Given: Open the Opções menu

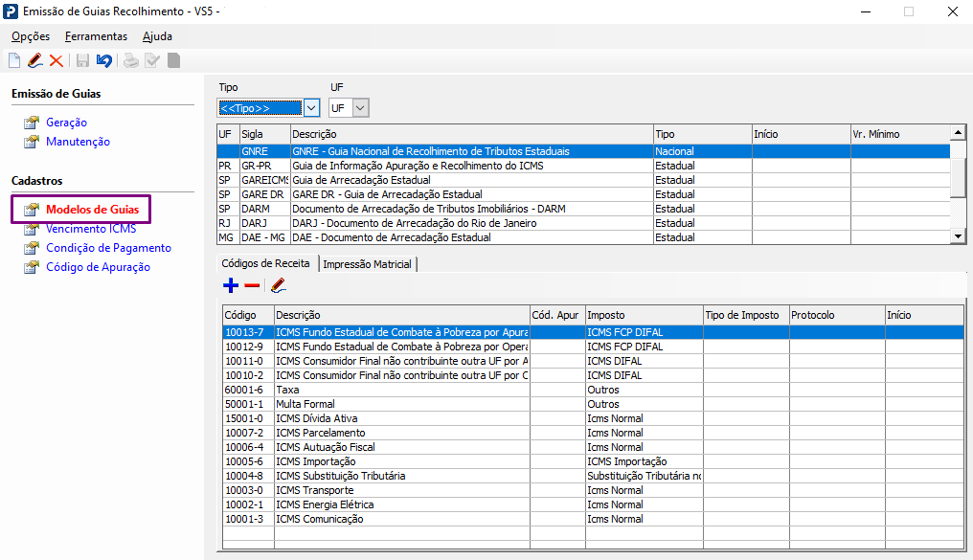Looking at the screenshot, I should pyautogui.click(x=31, y=36).
